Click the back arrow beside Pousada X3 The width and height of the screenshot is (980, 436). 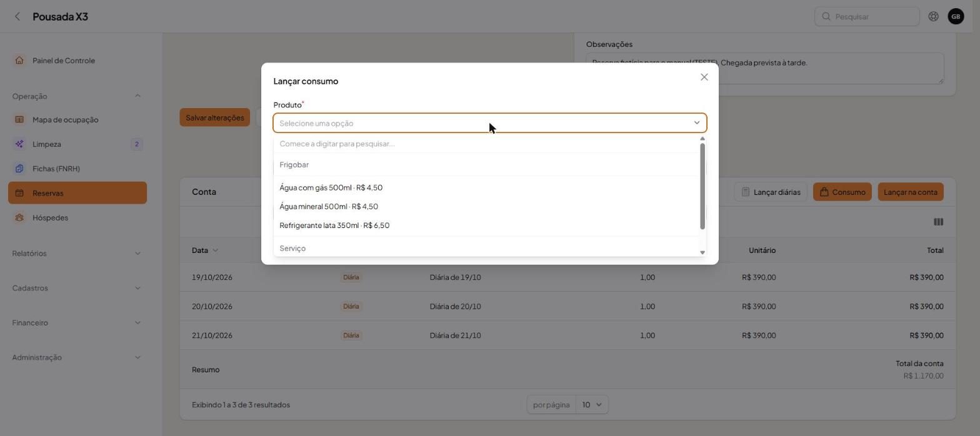(x=17, y=17)
